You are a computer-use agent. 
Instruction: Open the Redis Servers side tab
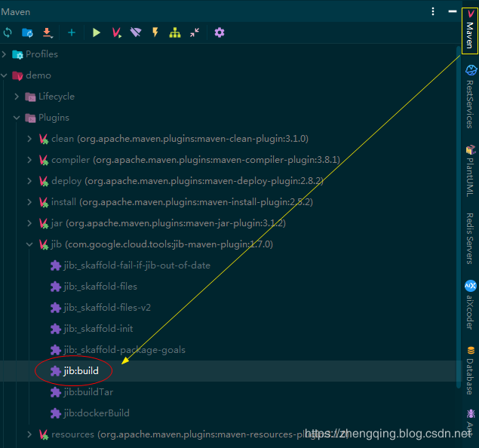pos(470,239)
